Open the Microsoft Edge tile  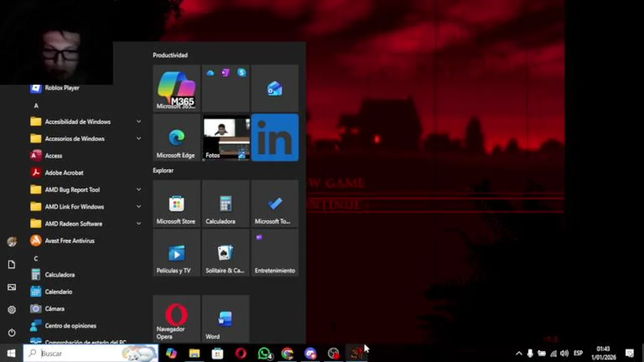pyautogui.click(x=176, y=138)
